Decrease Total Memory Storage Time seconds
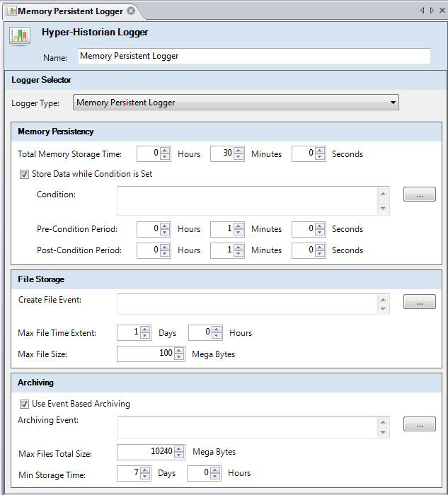448x495 pixels. point(320,157)
